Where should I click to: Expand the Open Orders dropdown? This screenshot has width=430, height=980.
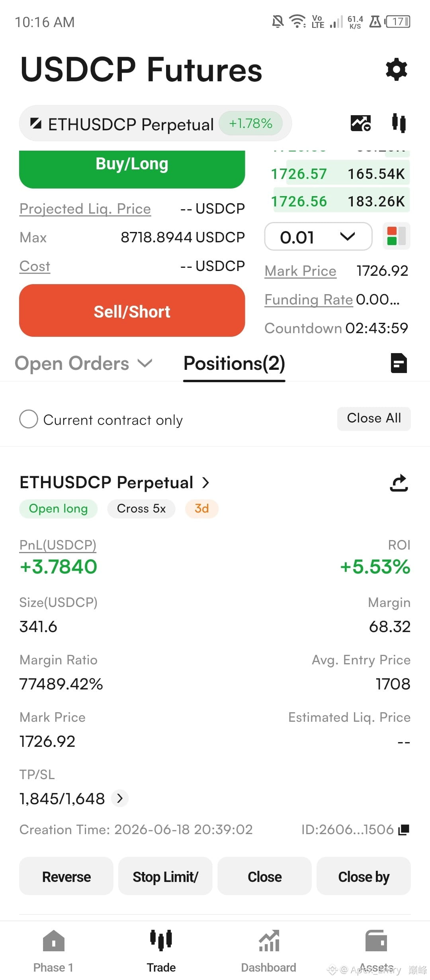pos(84,363)
